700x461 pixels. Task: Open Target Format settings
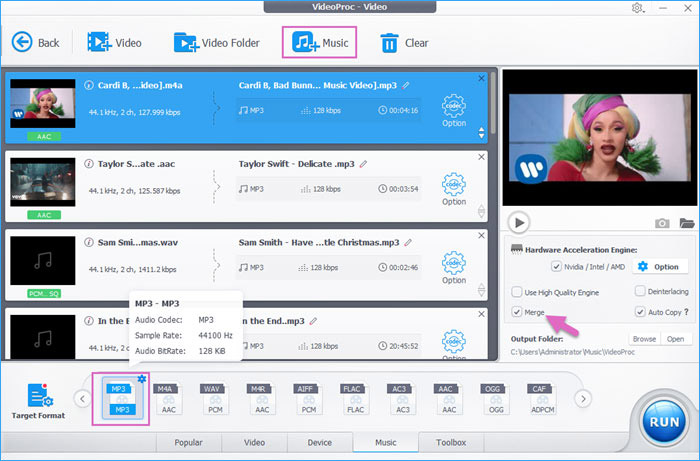[x=39, y=401]
